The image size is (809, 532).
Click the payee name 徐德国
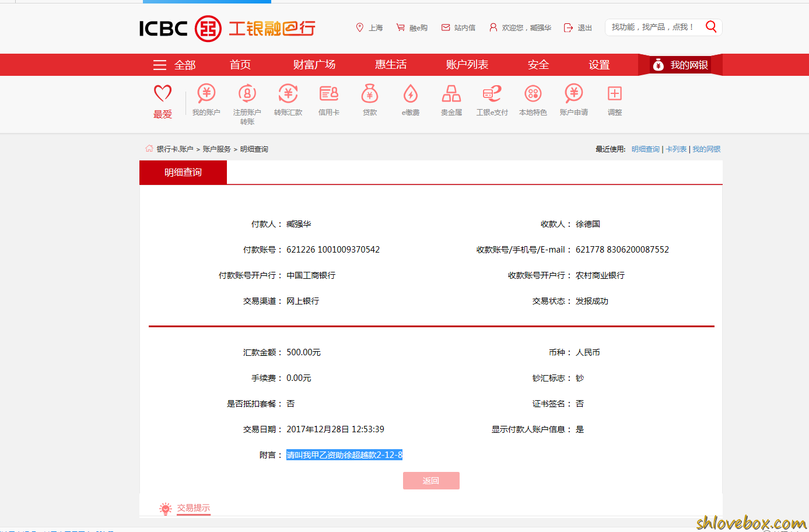588,224
